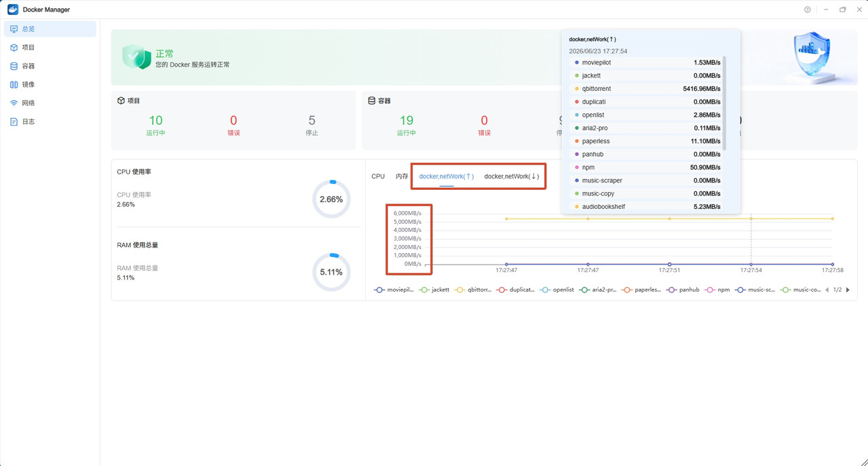Click the npm 50.90MB/s tooltip row

click(x=646, y=168)
